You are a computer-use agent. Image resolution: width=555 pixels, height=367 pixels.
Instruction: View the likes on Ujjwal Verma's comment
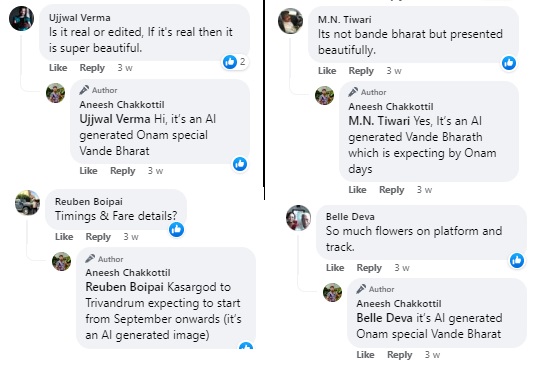point(235,62)
